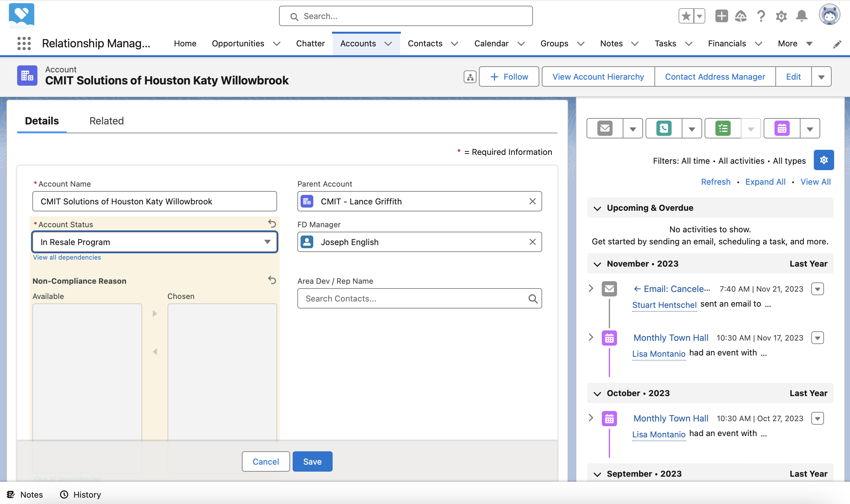The image size is (850, 504).
Task: Switch to the Related tab
Action: 106,121
